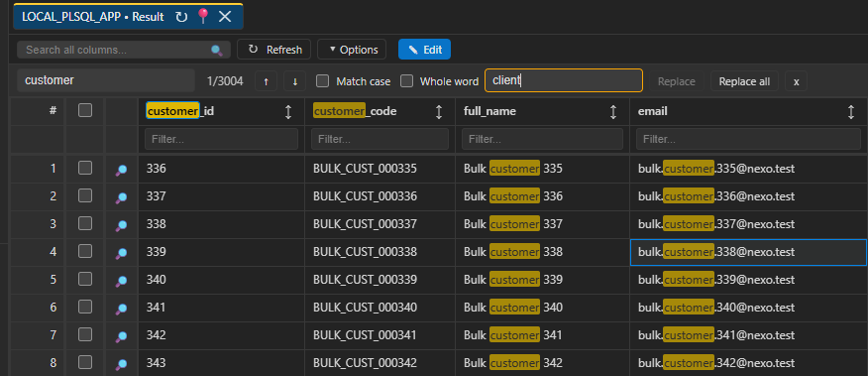Tick the select-all rows header checkbox
The image size is (868, 376).
pyautogui.click(x=85, y=111)
